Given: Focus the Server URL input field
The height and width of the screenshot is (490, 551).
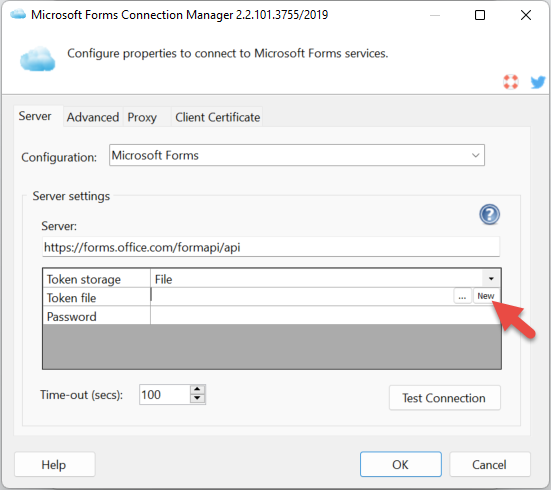Looking at the screenshot, I should coord(271,247).
